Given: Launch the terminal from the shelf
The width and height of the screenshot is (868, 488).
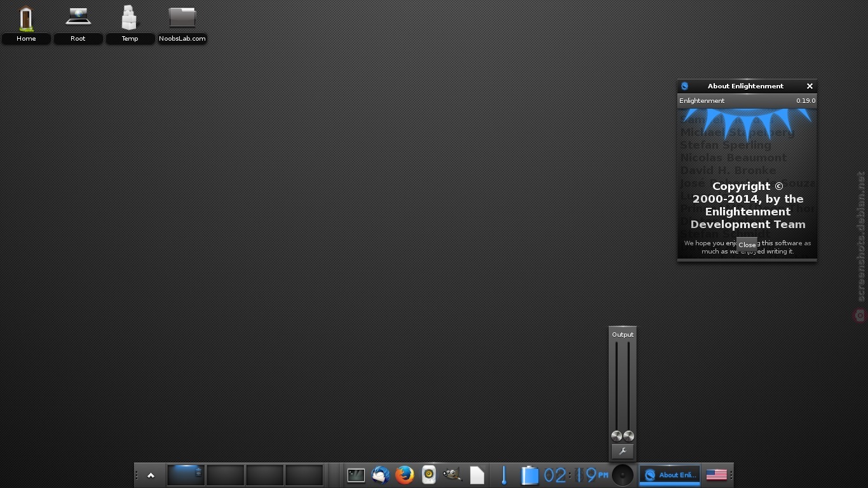Looking at the screenshot, I should pyautogui.click(x=356, y=475).
